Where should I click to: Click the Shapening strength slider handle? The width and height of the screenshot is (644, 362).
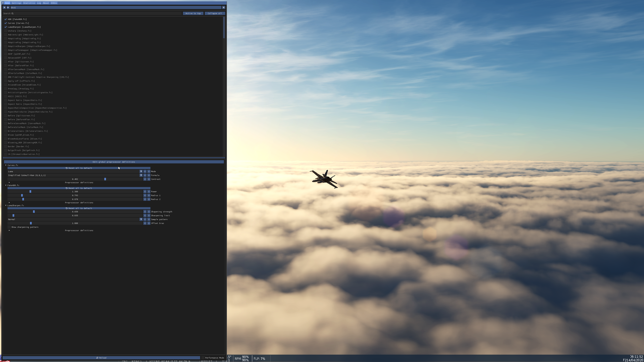click(x=34, y=212)
